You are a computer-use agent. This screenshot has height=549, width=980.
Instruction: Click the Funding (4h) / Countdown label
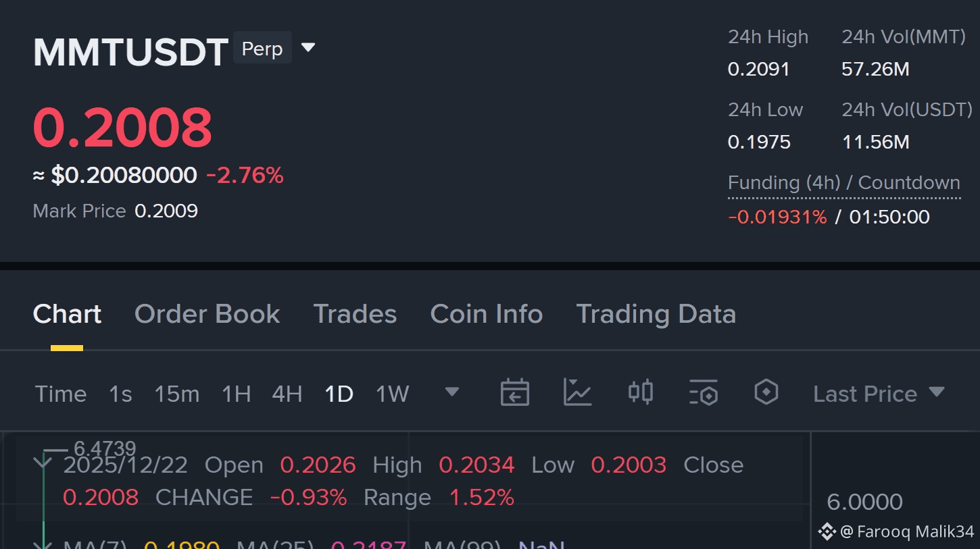843,183
